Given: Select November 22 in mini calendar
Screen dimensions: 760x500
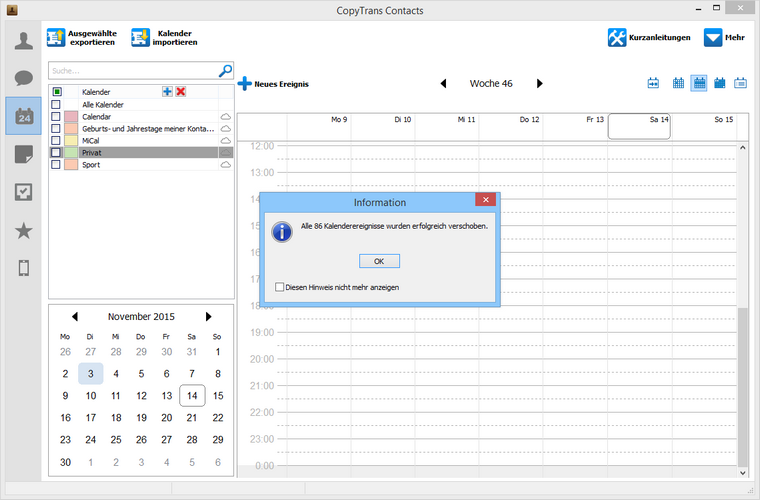Looking at the screenshot, I should pyautogui.click(x=218, y=418).
